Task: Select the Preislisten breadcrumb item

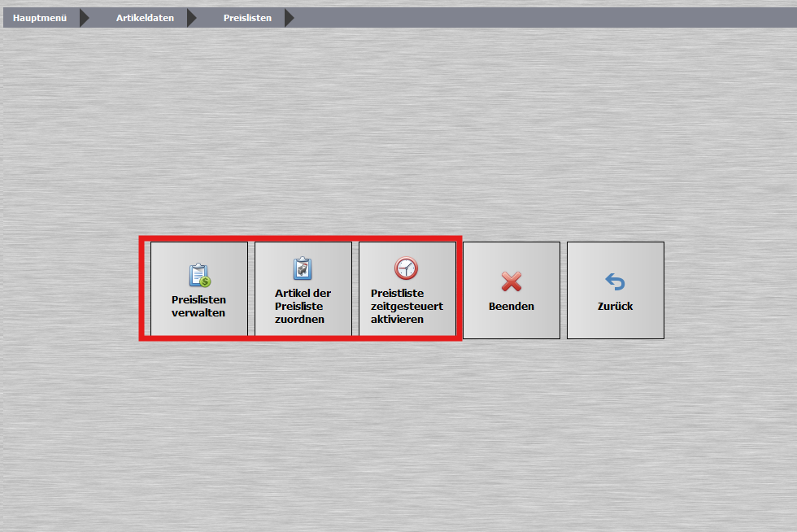Action: [x=247, y=18]
